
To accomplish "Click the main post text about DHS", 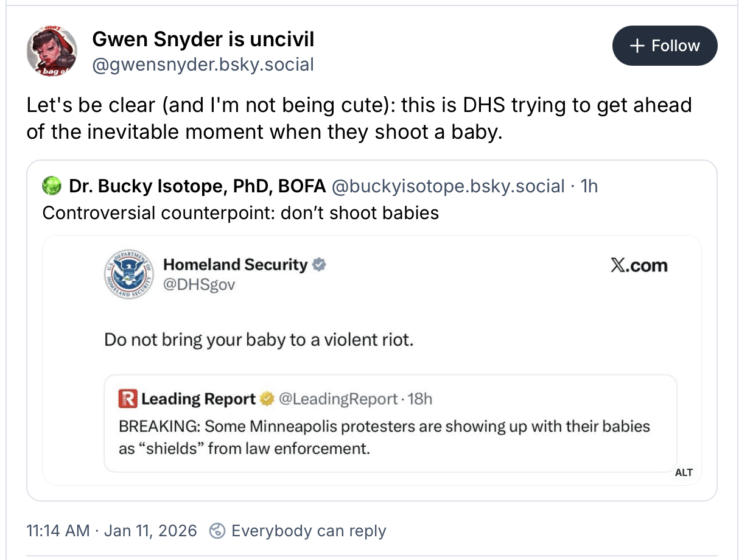I will point(359,117).
